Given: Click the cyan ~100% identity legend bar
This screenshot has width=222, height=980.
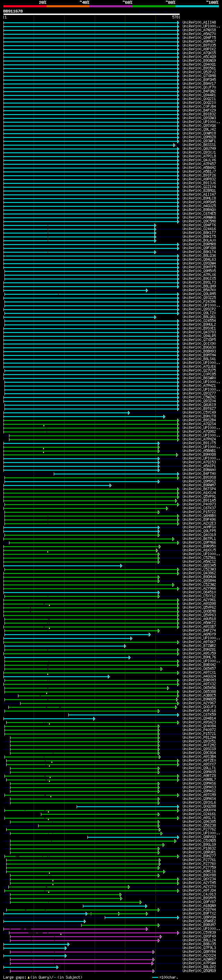Looking at the screenshot, I should pos(197,6).
